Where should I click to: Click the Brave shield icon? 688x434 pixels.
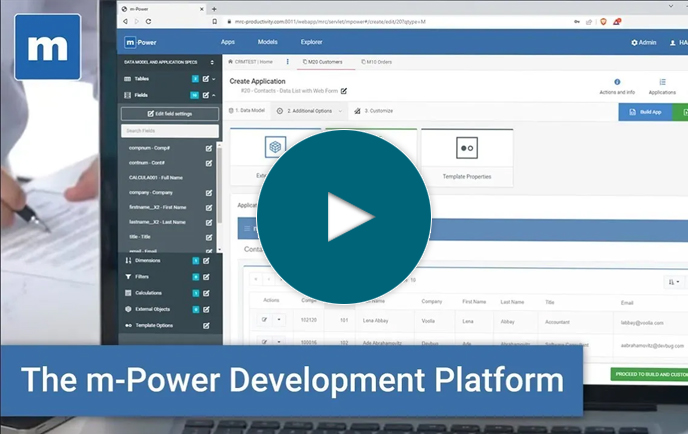tap(603, 22)
